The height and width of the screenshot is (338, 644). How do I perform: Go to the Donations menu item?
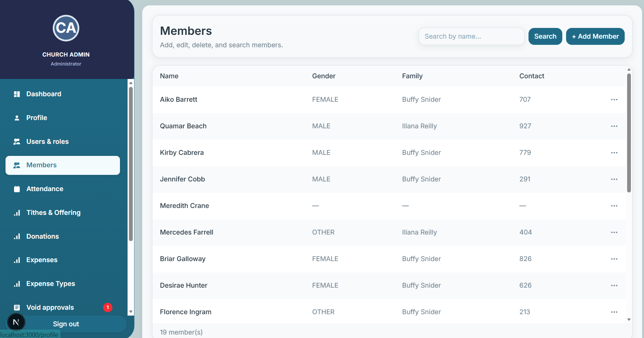[x=42, y=237]
